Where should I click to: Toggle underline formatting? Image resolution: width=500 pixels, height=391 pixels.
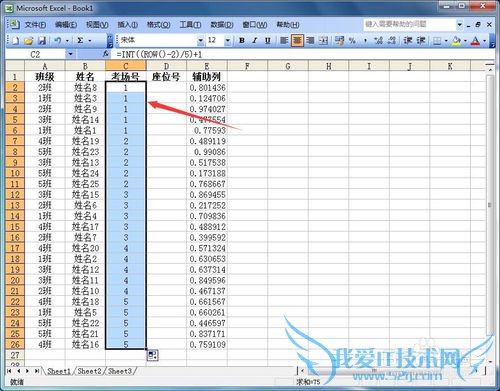(x=267, y=41)
